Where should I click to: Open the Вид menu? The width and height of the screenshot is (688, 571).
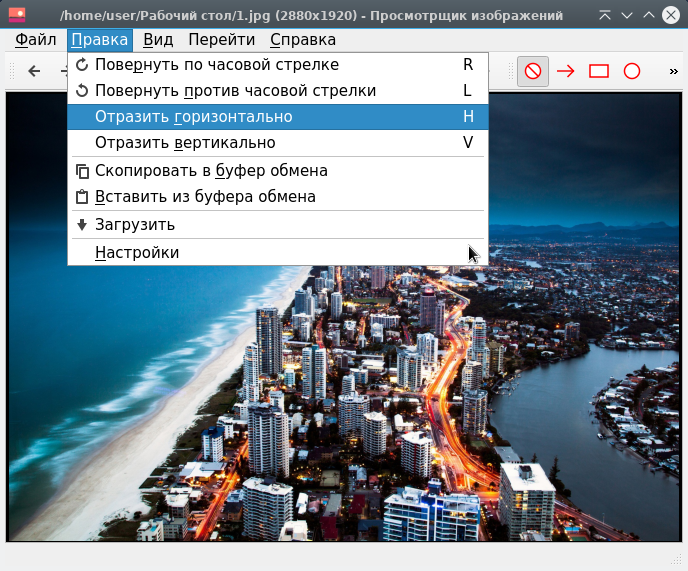point(158,40)
